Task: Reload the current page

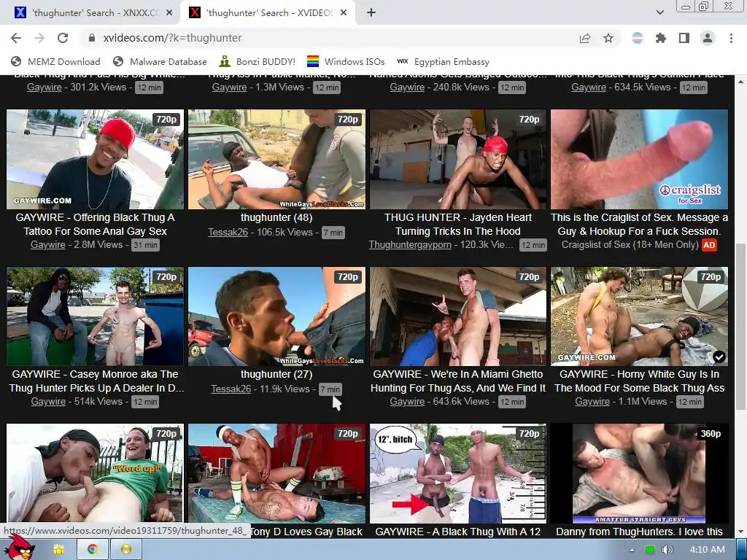Action: pyautogui.click(x=63, y=38)
